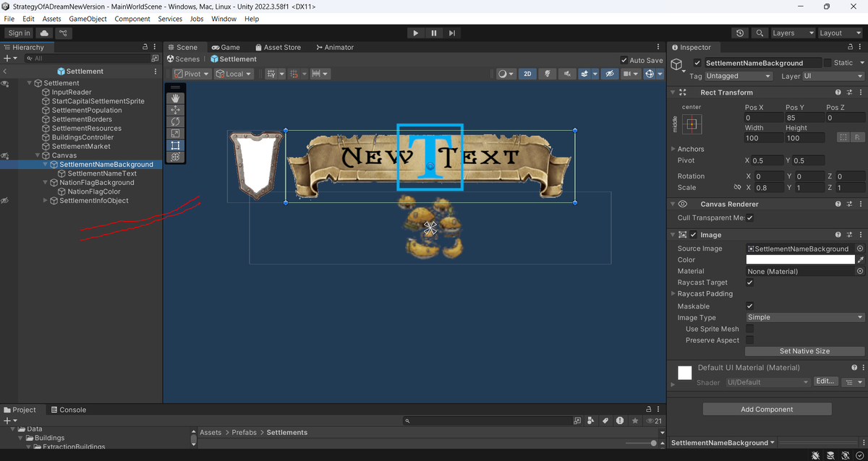Enable the Preserve Aspect checkbox
This screenshot has height=461, width=868.
pyautogui.click(x=749, y=340)
